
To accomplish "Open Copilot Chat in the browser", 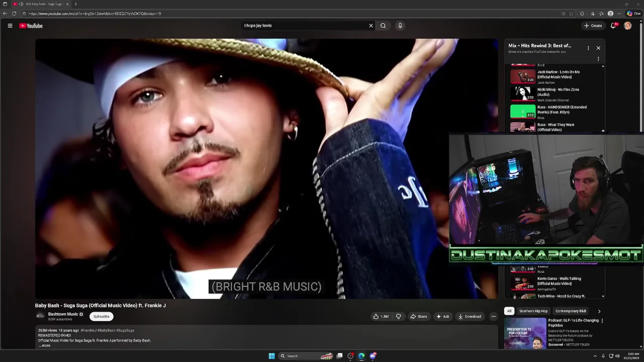I will coord(632,14).
